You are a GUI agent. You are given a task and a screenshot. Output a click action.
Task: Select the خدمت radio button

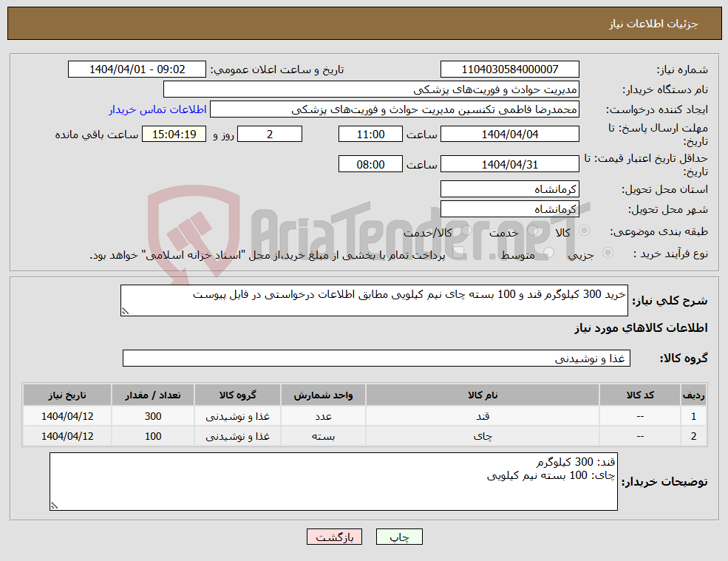(532, 230)
